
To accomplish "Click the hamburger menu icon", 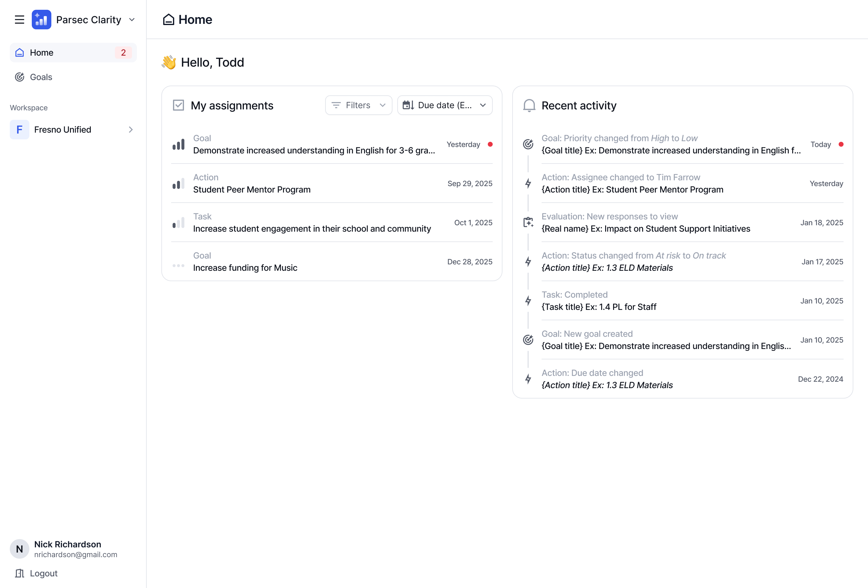I will click(20, 20).
